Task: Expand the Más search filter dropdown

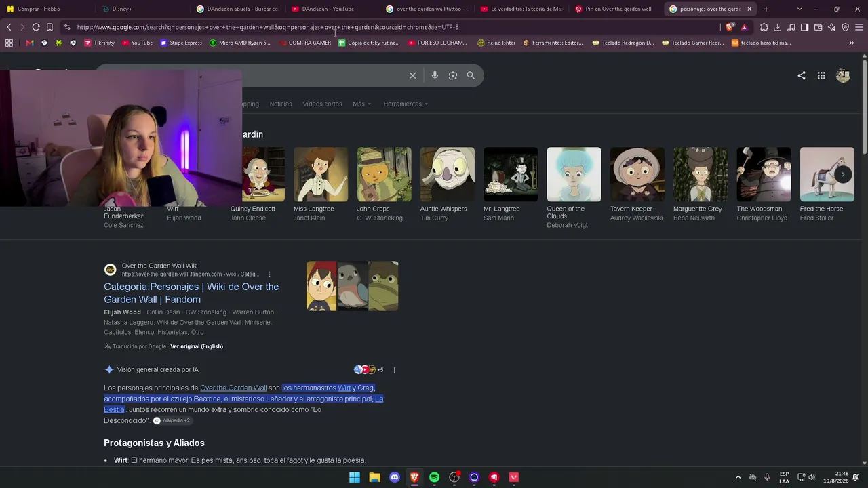Action: [361, 104]
